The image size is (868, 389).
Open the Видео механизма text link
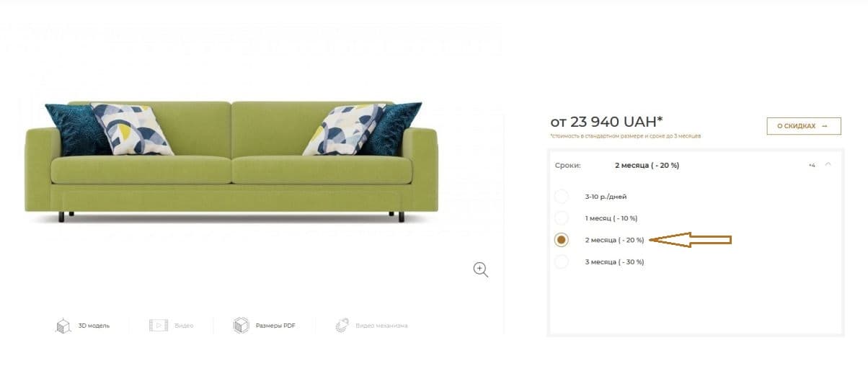click(x=381, y=326)
